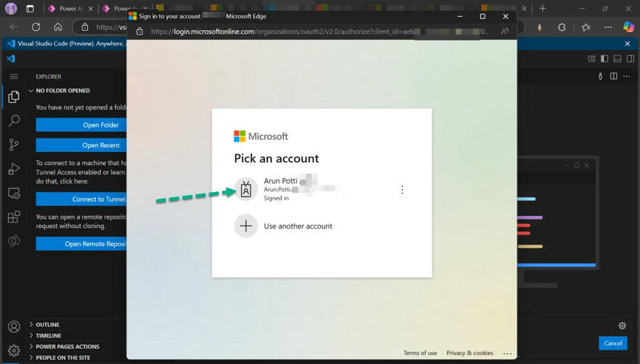
Task: Open a new tab in Edge
Action: tap(542, 8)
